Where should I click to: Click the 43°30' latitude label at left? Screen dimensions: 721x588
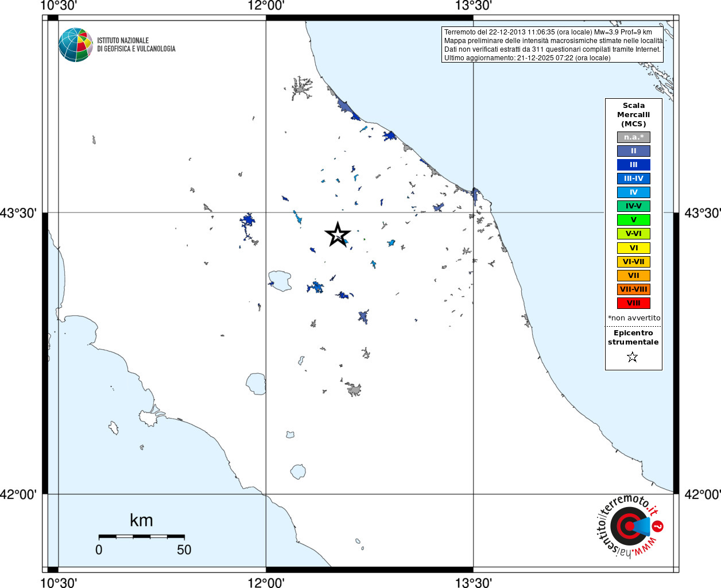(18, 213)
